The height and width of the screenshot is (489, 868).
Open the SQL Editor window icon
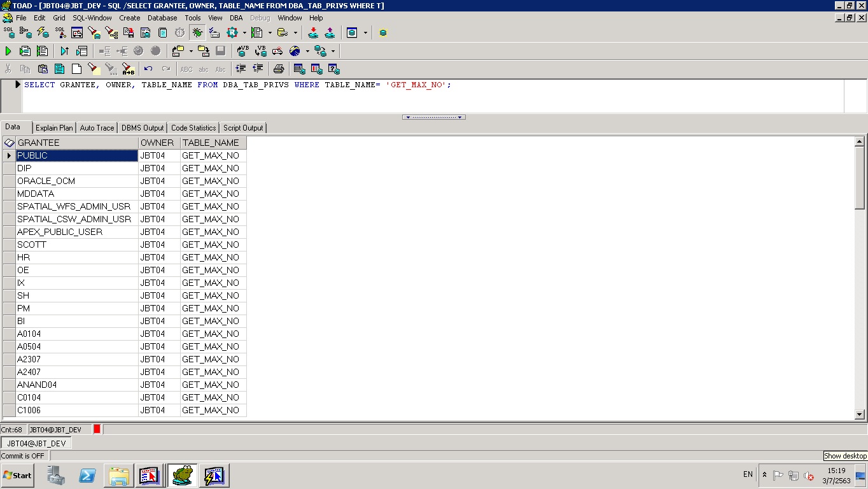point(9,32)
